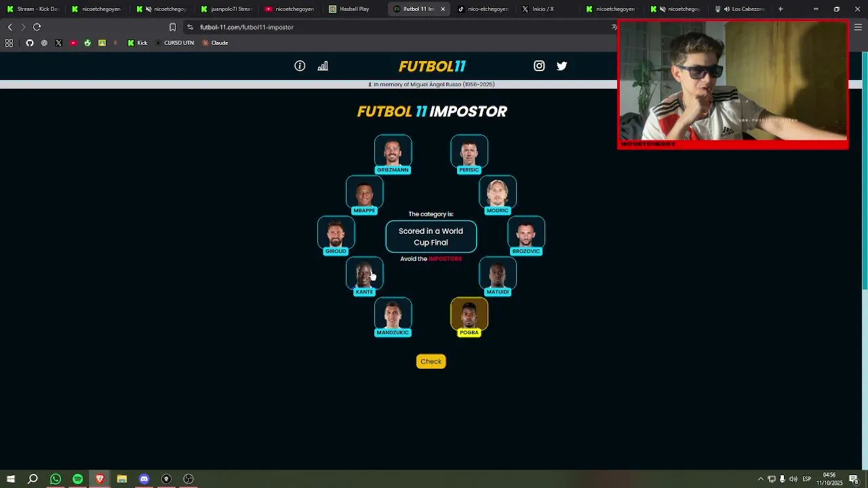
Task: Deselect the highlighted Pogba card
Action: tap(469, 317)
